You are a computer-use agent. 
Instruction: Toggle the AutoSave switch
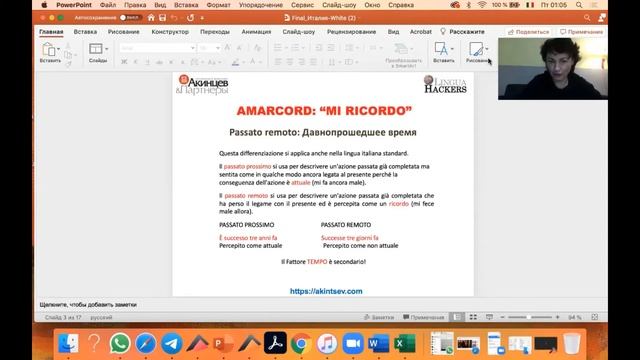[130, 18]
